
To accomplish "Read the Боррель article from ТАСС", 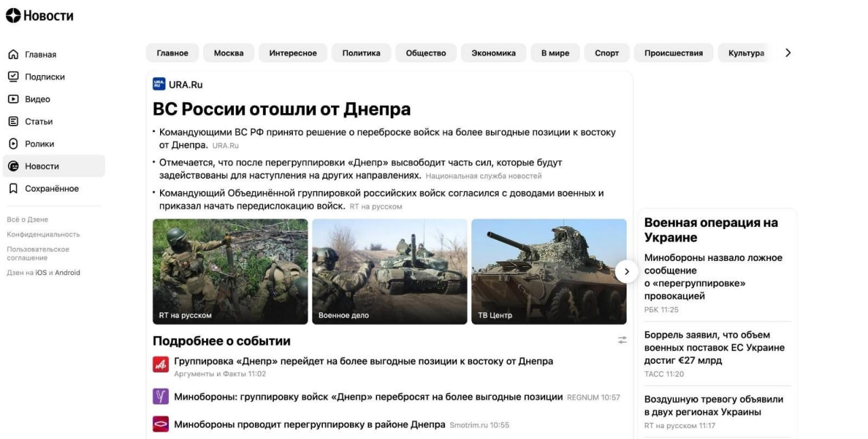I will [714, 347].
